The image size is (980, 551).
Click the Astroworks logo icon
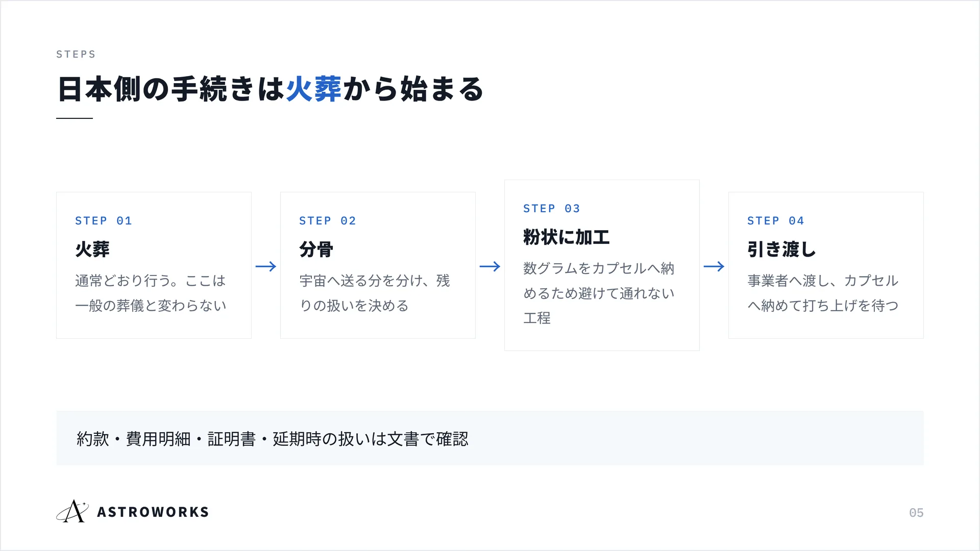pyautogui.click(x=72, y=511)
